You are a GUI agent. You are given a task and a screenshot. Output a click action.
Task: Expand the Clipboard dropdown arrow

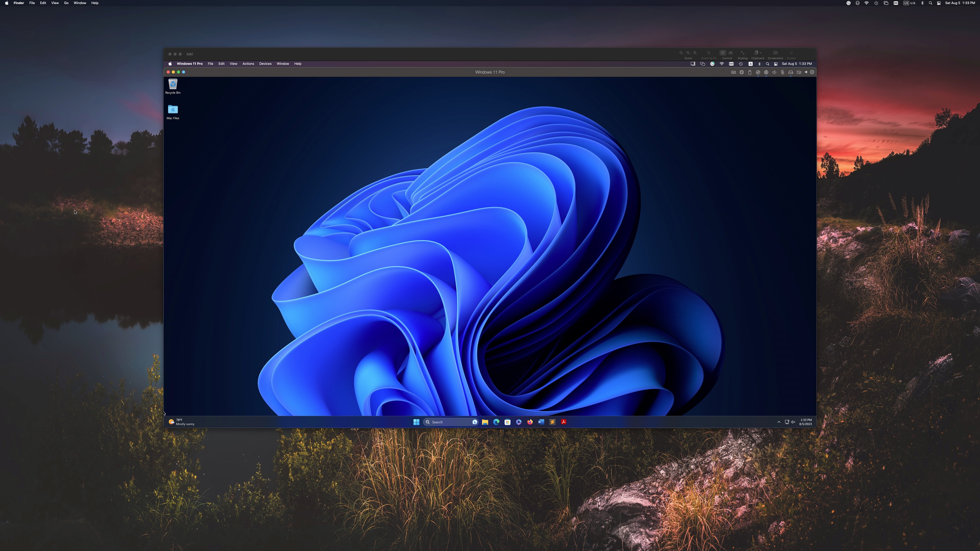(761, 53)
